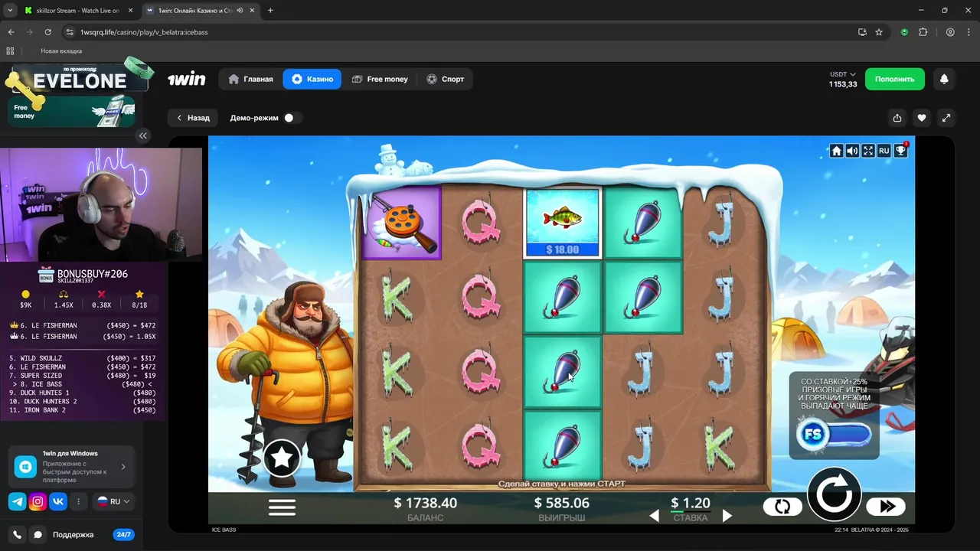This screenshot has height=551, width=980.
Task: Select the Казино menu item
Action: pos(312,79)
